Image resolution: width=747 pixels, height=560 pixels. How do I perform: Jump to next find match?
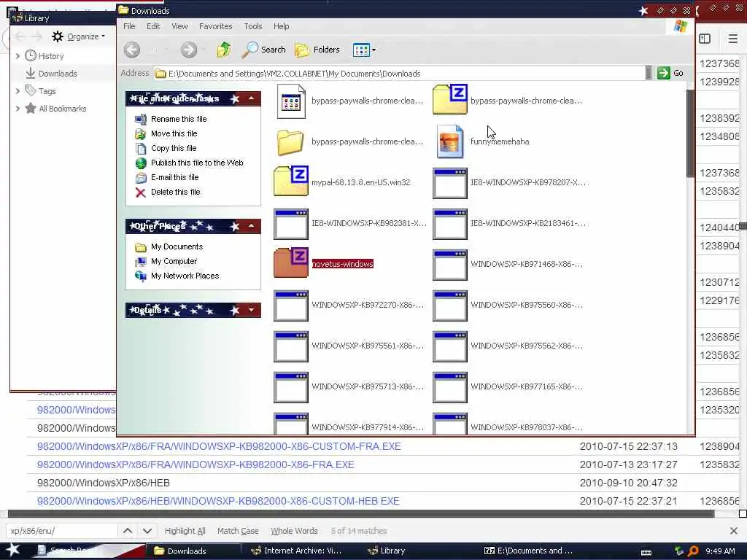click(147, 531)
